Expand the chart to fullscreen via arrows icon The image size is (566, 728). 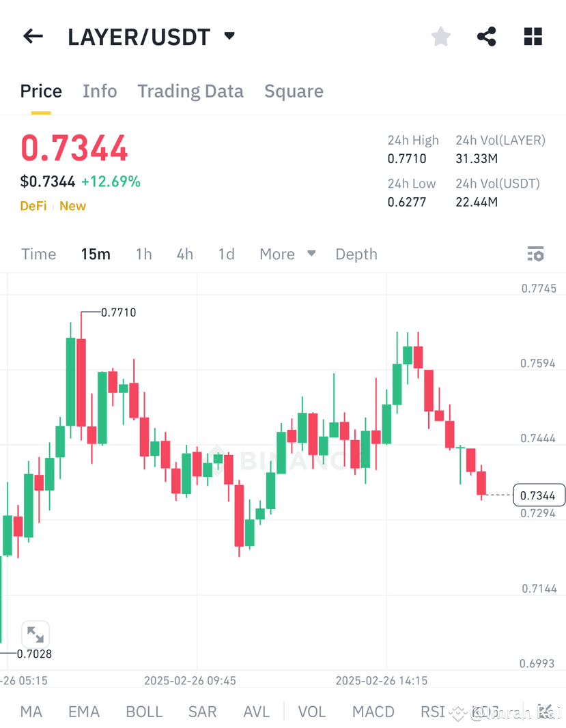coord(36,635)
